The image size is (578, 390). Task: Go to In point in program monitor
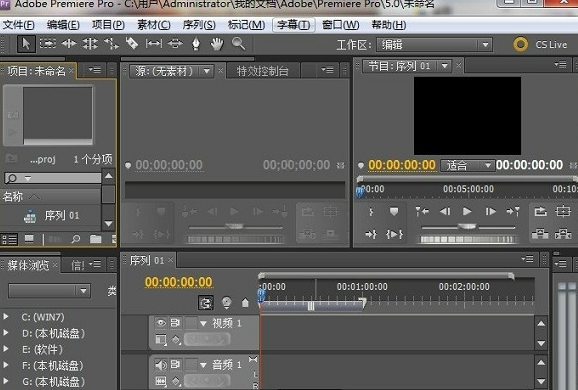click(x=371, y=234)
